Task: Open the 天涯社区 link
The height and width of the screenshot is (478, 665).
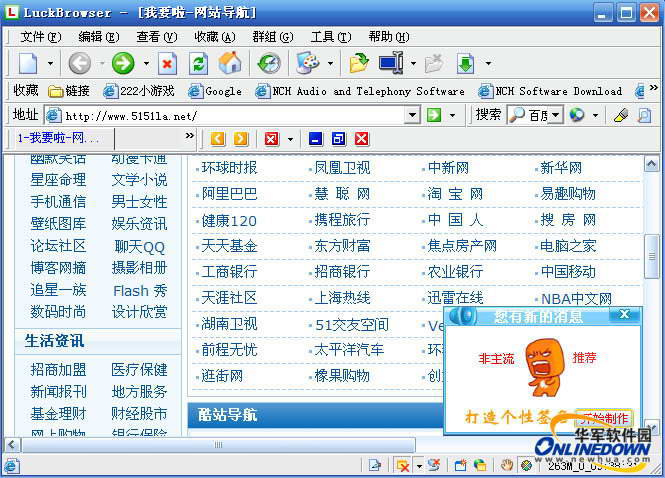Action: point(229,298)
